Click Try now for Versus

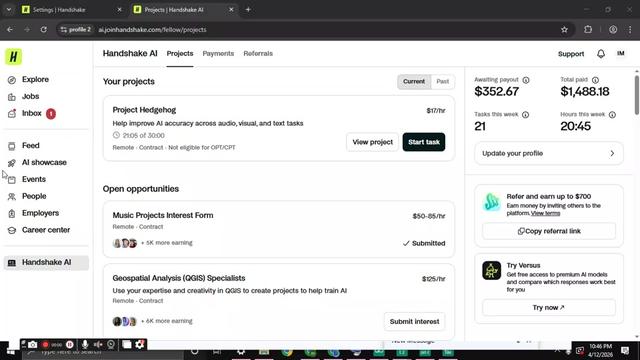tap(549, 307)
